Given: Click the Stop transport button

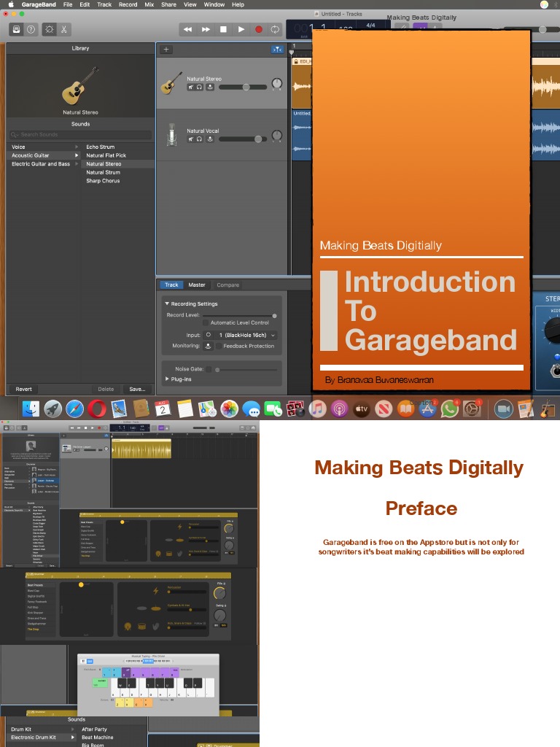Looking at the screenshot, I should 223,29.
